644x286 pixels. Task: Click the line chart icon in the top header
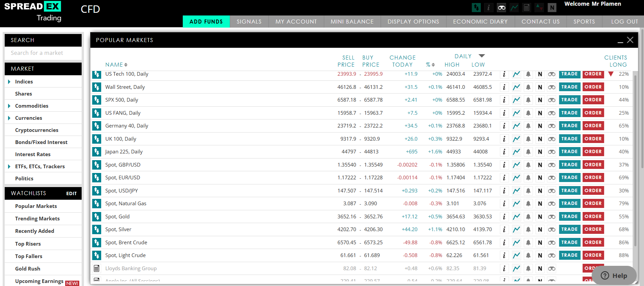point(514,7)
